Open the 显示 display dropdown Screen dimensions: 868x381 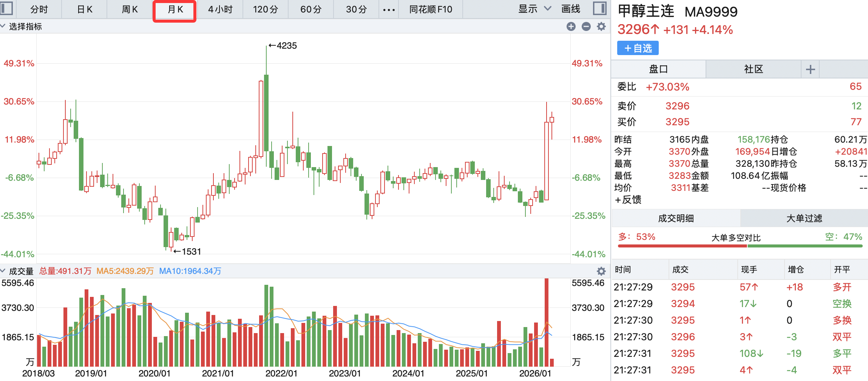(534, 9)
